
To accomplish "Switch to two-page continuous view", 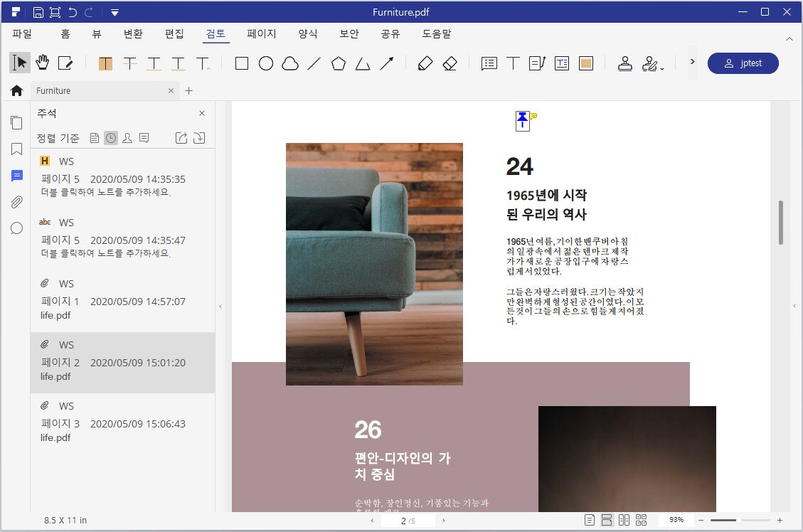I will pos(641,520).
